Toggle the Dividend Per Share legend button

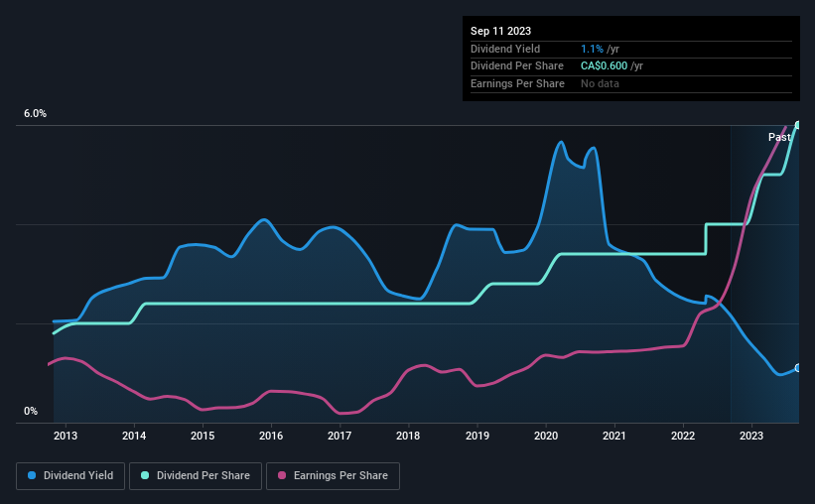click(196, 476)
